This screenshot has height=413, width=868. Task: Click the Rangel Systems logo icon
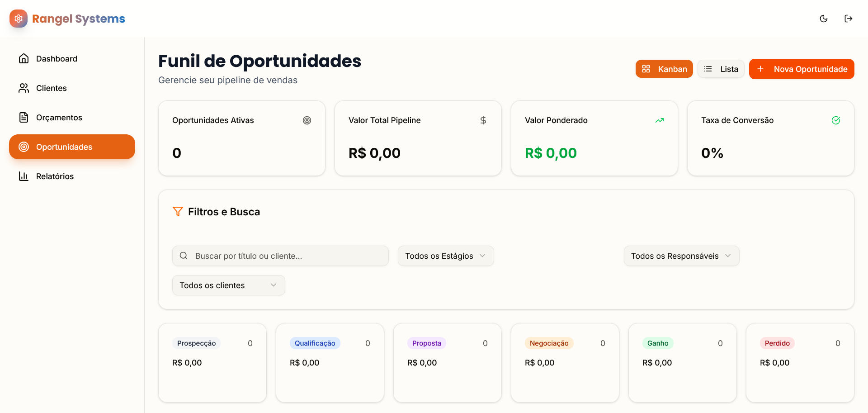[19, 19]
